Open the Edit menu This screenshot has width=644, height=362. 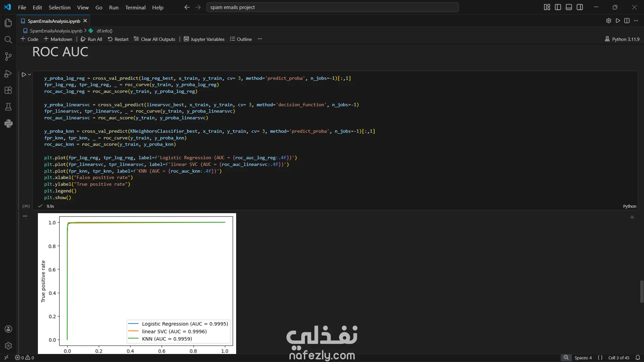pos(37,7)
